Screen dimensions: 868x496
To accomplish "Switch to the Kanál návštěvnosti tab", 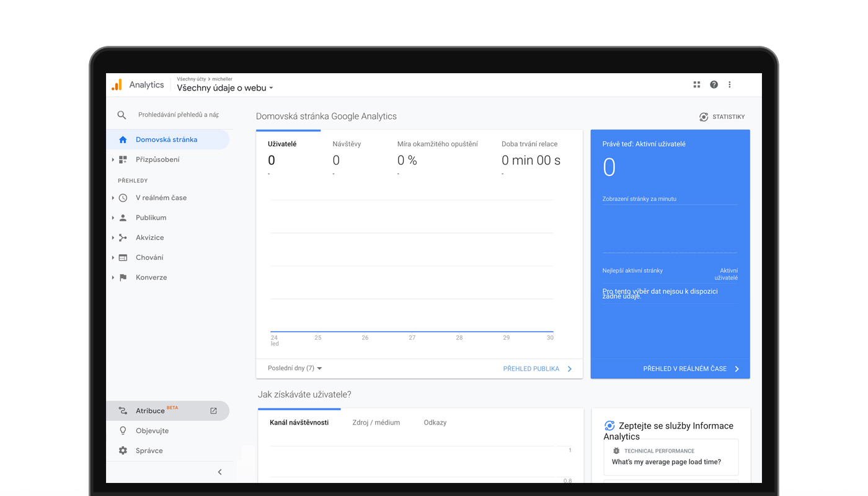I will (x=299, y=422).
